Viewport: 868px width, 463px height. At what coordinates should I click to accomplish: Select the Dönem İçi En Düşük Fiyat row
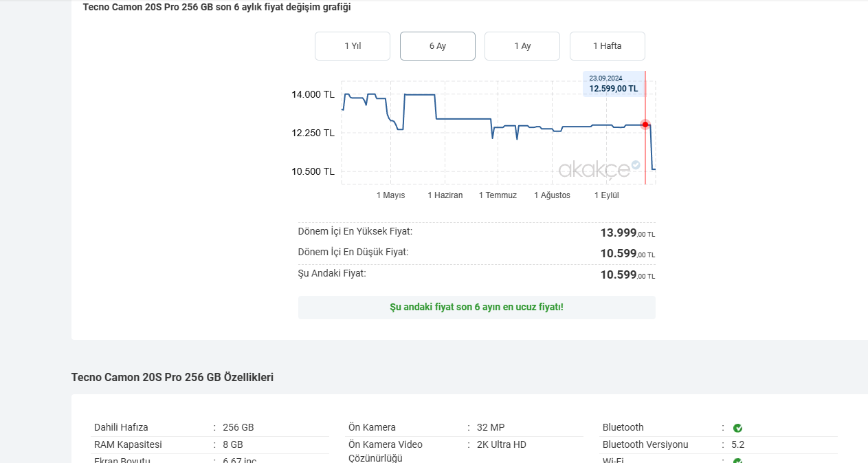[x=476, y=253]
